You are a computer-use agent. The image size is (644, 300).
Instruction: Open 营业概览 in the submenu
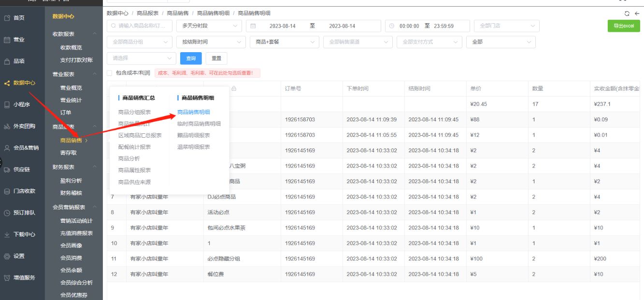[x=71, y=88]
